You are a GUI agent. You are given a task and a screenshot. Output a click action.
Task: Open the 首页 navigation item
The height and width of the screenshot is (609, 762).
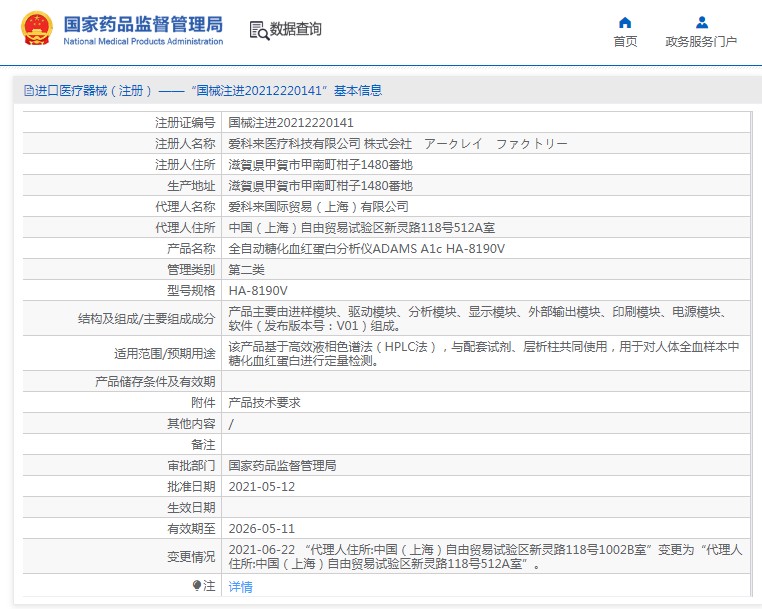coord(625,42)
